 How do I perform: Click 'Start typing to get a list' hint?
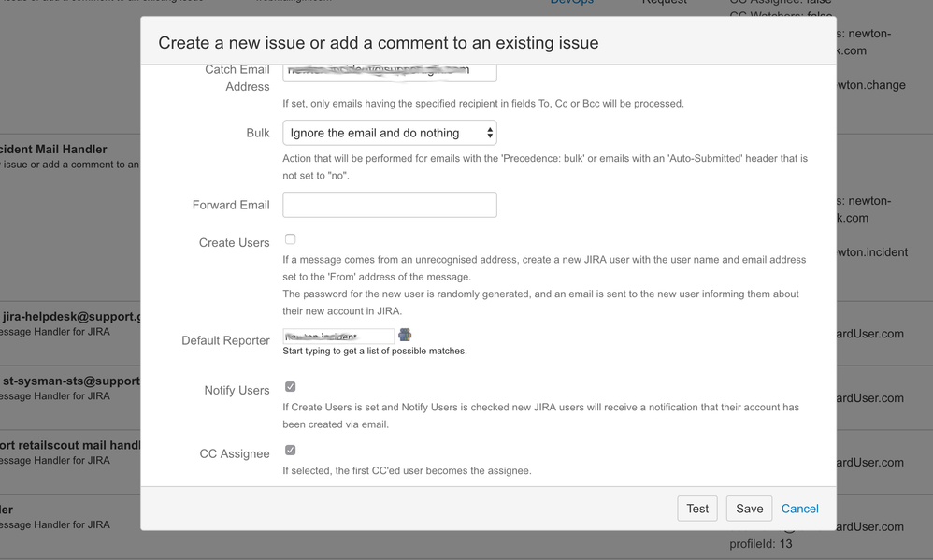click(x=375, y=352)
